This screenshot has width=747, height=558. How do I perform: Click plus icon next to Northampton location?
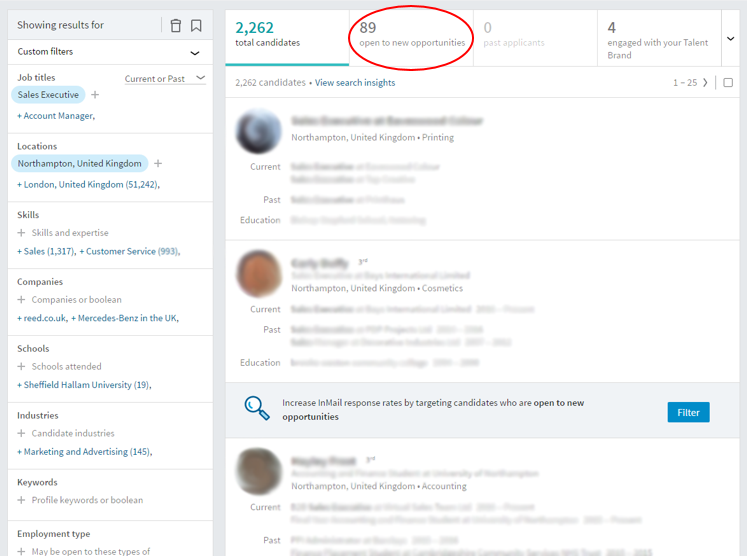click(x=158, y=163)
